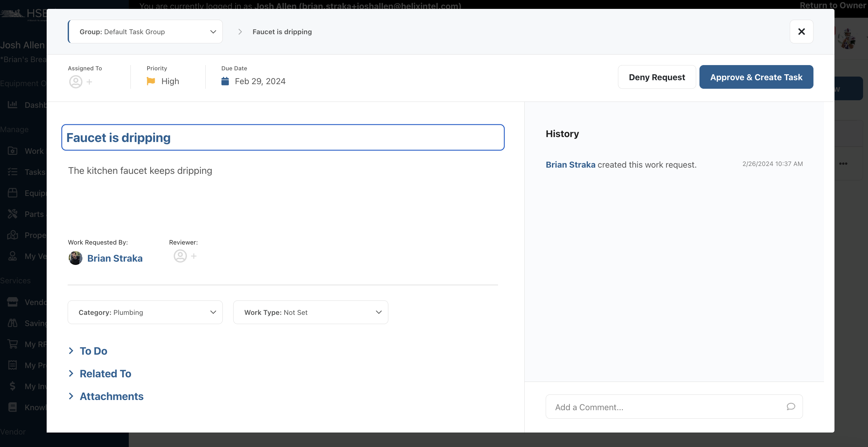Expand the Related To section
Screen dimensions: 868x447
click(100, 373)
